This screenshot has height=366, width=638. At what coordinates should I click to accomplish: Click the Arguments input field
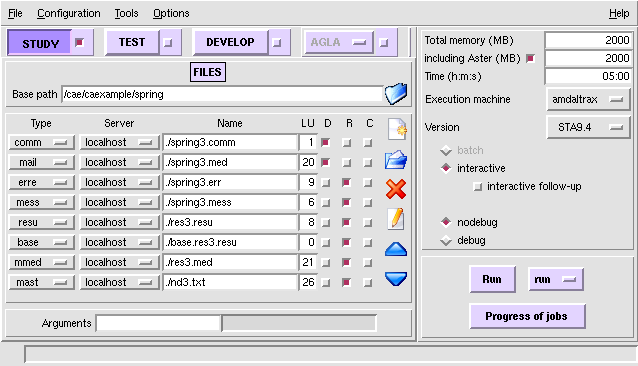[159, 323]
